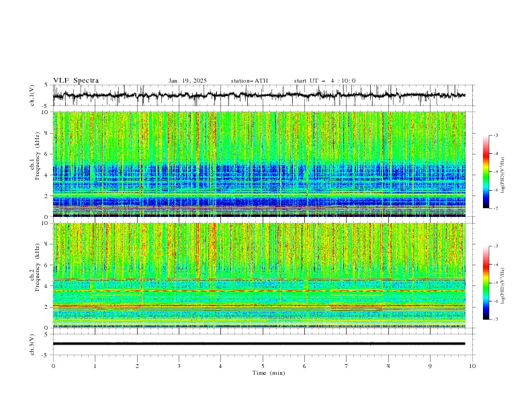This screenshot has height=411, width=532.
Task: Click time axis tick label '10'
Action: point(472,366)
